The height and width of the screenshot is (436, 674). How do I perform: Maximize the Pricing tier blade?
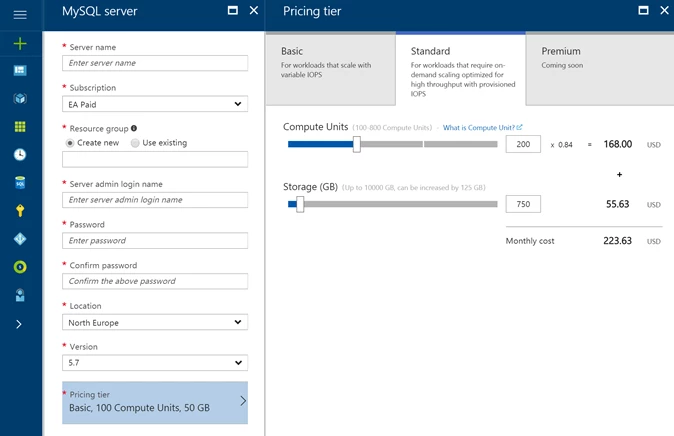click(x=643, y=10)
